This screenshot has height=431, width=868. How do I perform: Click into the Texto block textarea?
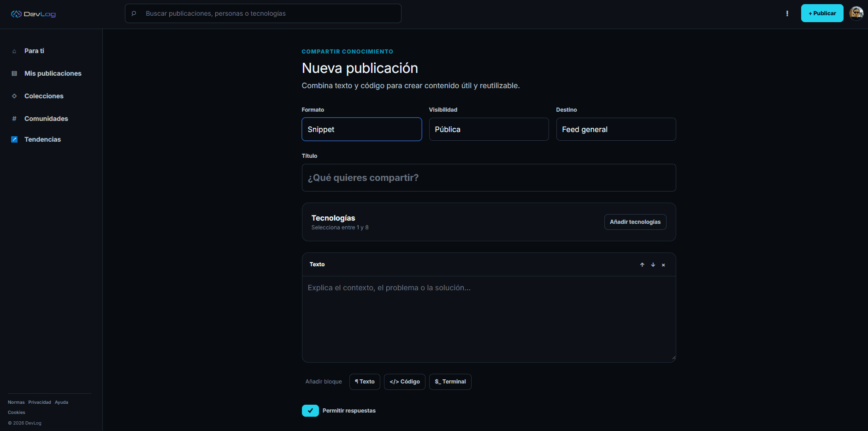[x=489, y=319]
